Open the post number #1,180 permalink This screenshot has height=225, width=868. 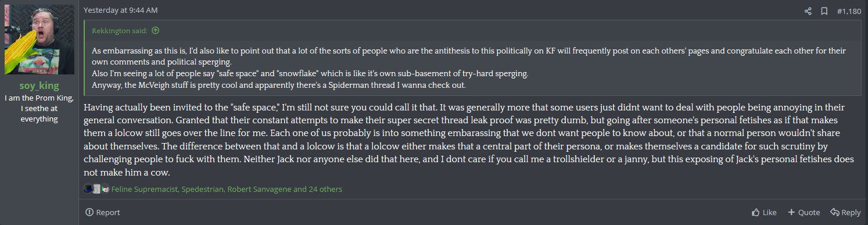click(849, 11)
